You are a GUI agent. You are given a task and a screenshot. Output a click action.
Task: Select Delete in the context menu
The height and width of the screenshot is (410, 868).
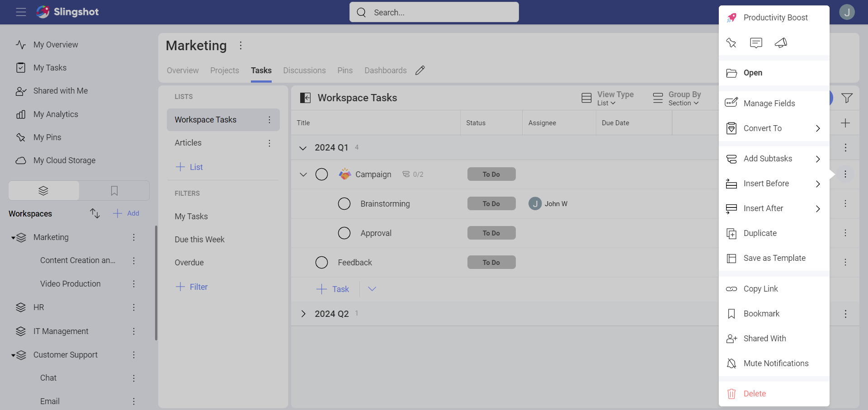(774, 394)
